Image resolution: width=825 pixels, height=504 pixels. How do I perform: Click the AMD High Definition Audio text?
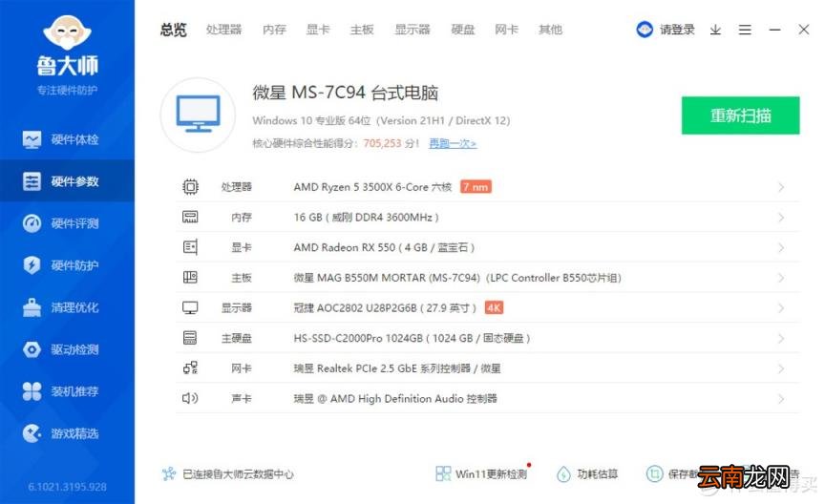[395, 399]
